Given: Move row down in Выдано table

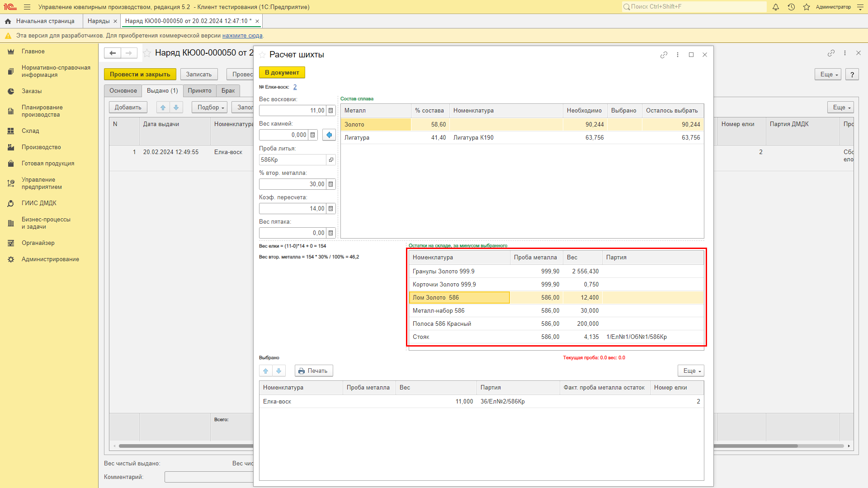Looking at the screenshot, I should pyautogui.click(x=176, y=108).
